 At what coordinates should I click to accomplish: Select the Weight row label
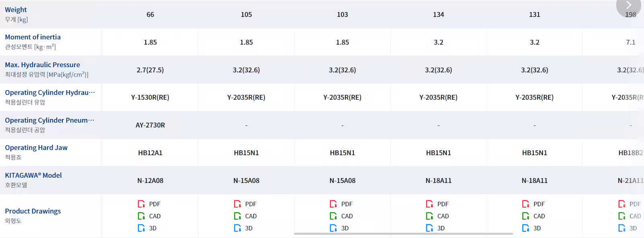tap(16, 10)
